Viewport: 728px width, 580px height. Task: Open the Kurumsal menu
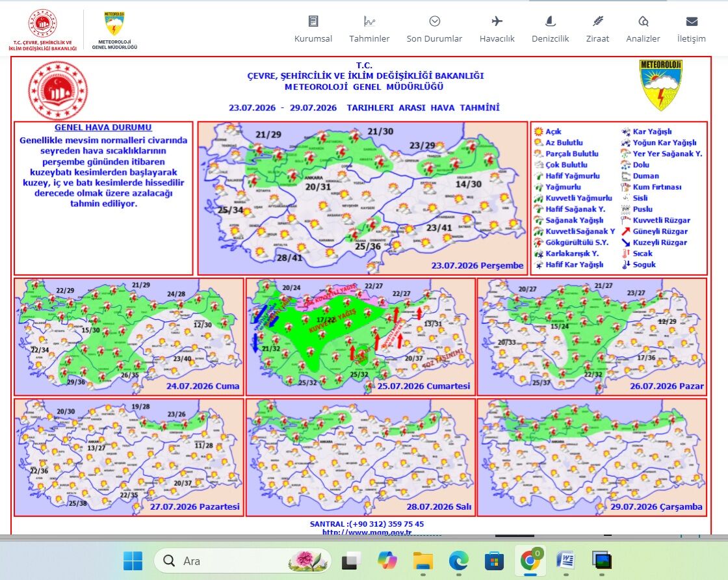coord(313,30)
